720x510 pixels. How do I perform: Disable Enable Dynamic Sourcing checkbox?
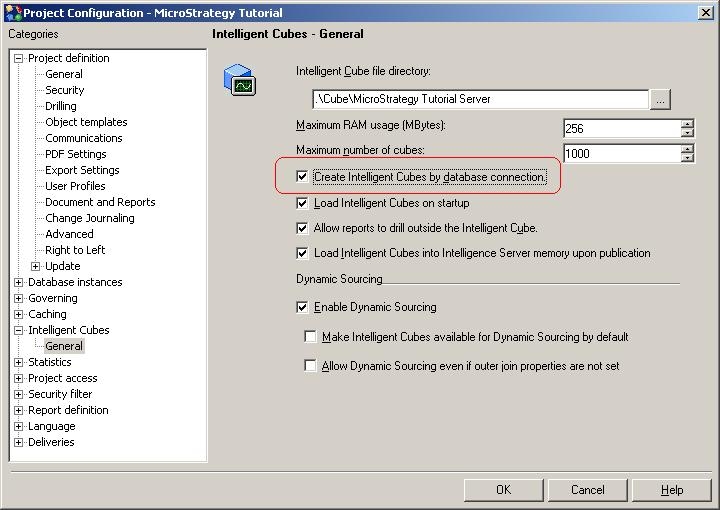tap(302, 307)
